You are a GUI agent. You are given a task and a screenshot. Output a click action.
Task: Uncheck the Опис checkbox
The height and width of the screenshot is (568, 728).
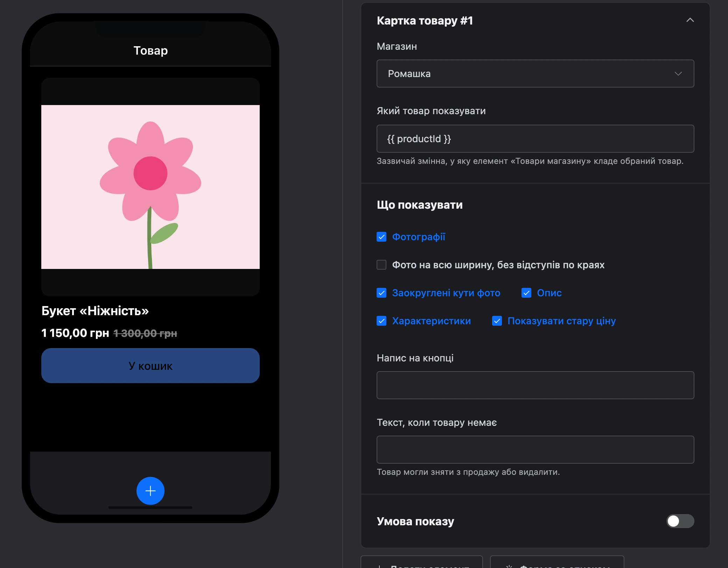pyautogui.click(x=526, y=293)
